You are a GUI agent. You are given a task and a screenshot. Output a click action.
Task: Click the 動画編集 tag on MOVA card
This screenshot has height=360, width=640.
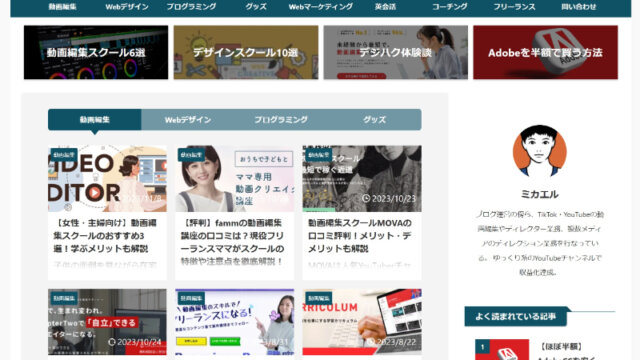319,155
